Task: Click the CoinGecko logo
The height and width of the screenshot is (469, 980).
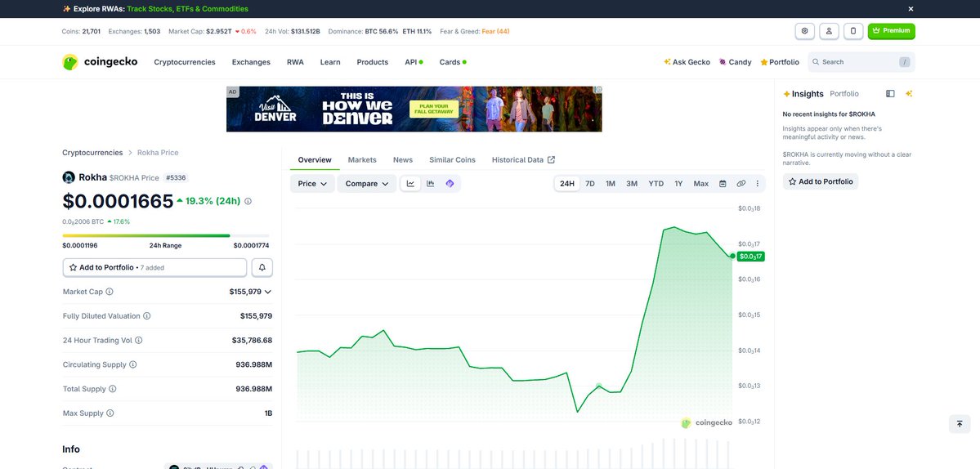Action: pyautogui.click(x=100, y=62)
